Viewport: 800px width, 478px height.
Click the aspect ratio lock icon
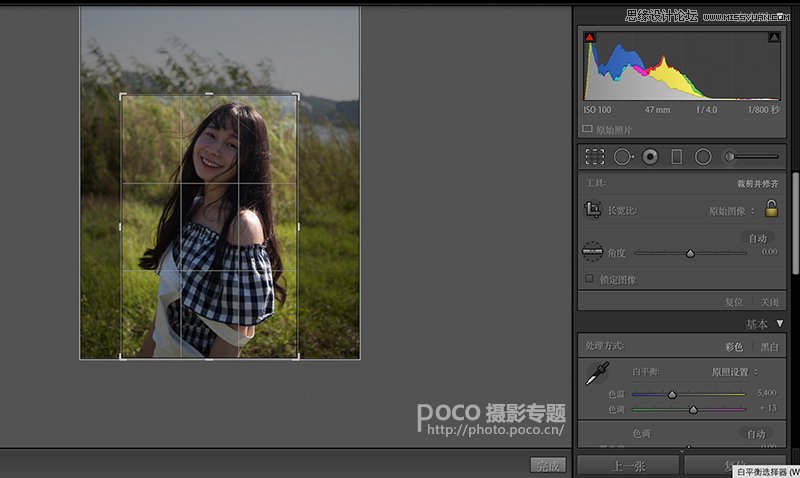(x=771, y=208)
